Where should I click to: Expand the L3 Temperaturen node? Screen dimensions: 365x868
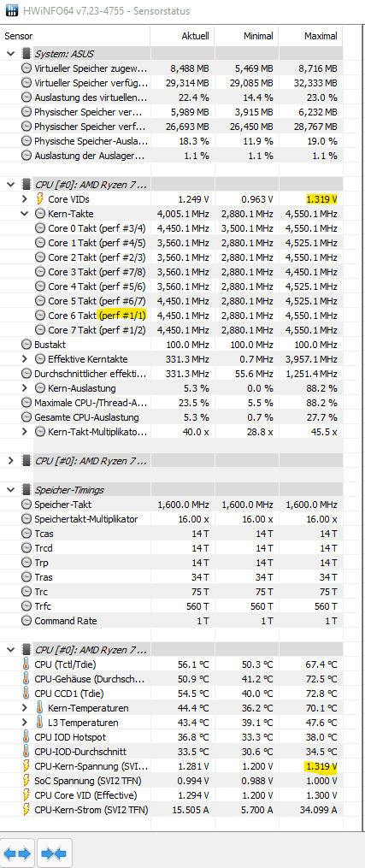tap(24, 723)
